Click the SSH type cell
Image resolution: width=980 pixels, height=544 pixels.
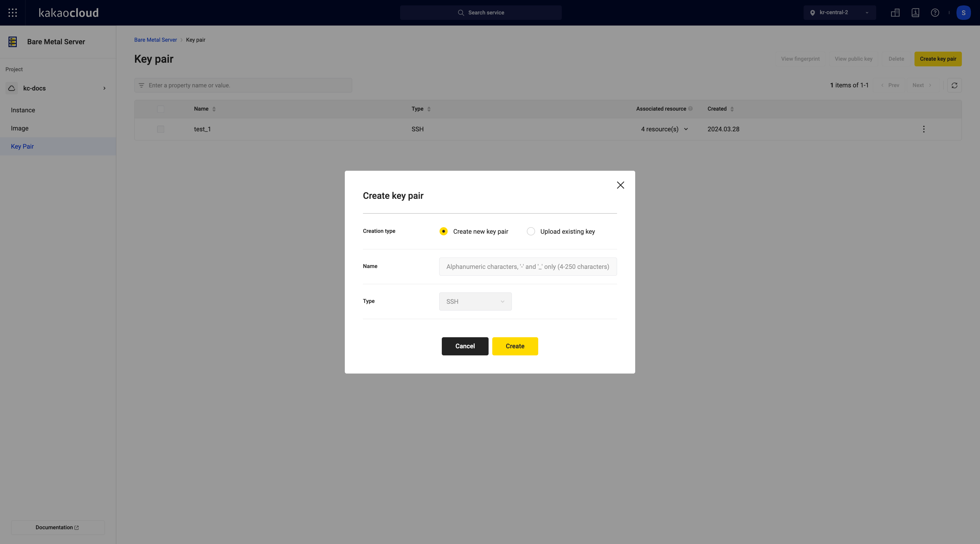(x=417, y=129)
